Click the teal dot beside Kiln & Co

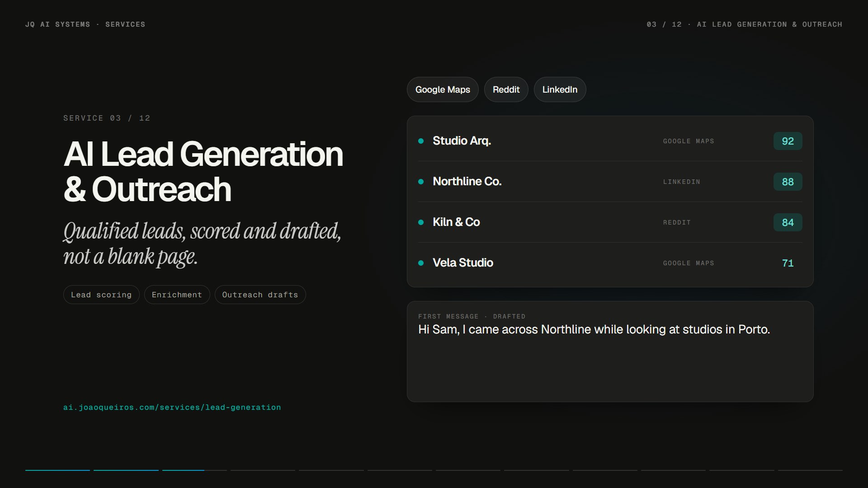pyautogui.click(x=421, y=222)
